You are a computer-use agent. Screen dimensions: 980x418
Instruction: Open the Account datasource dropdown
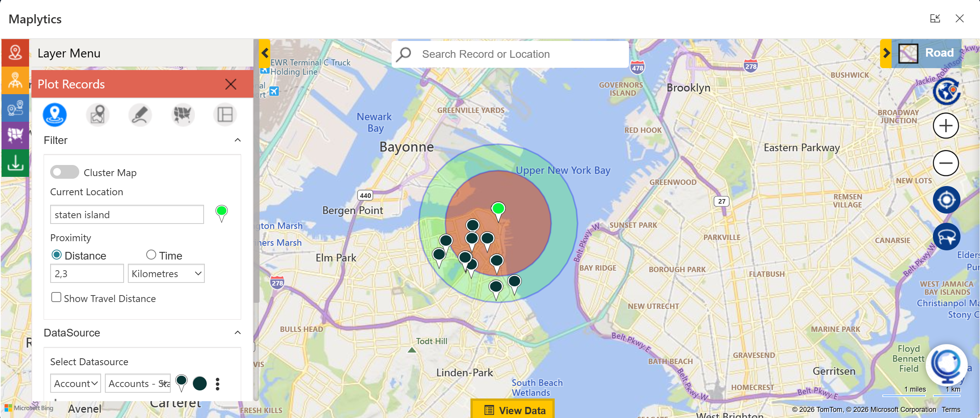tap(75, 383)
